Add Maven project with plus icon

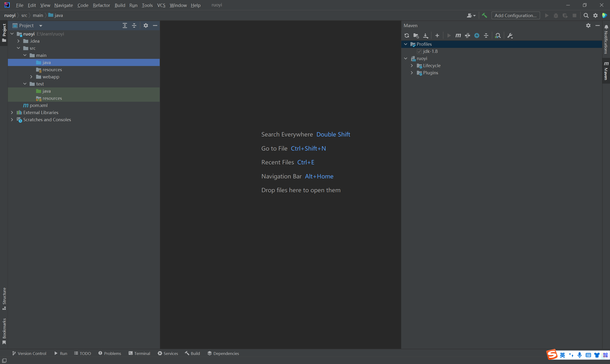point(437,35)
